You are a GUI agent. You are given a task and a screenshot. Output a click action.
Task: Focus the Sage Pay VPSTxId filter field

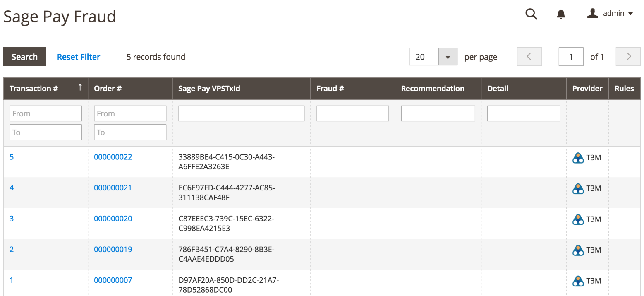pyautogui.click(x=241, y=113)
